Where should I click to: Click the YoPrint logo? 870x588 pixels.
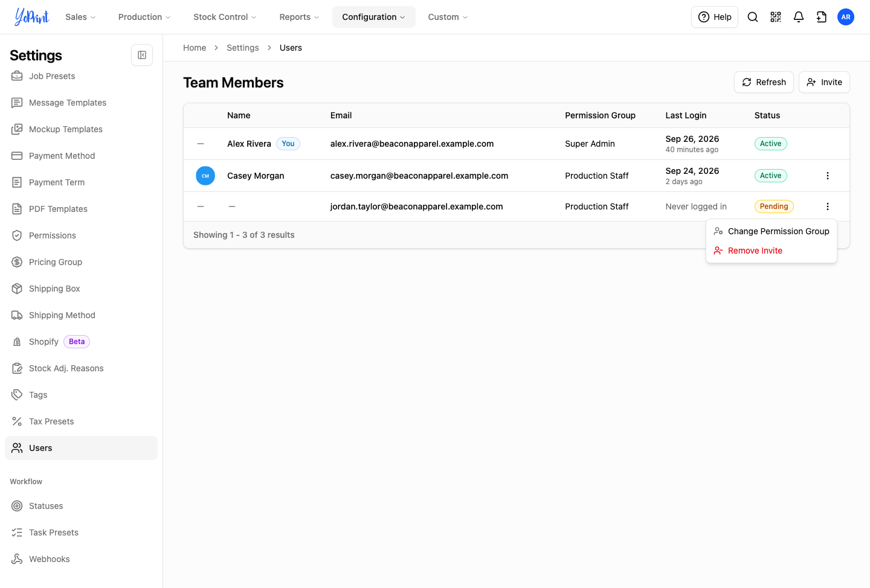point(32,17)
